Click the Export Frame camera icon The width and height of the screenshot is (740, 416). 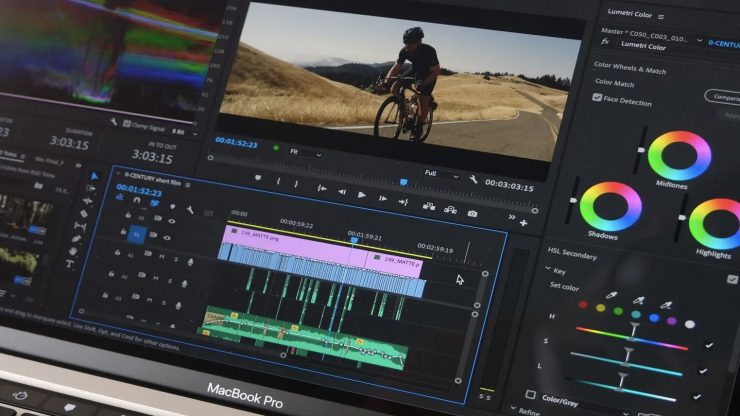472,212
